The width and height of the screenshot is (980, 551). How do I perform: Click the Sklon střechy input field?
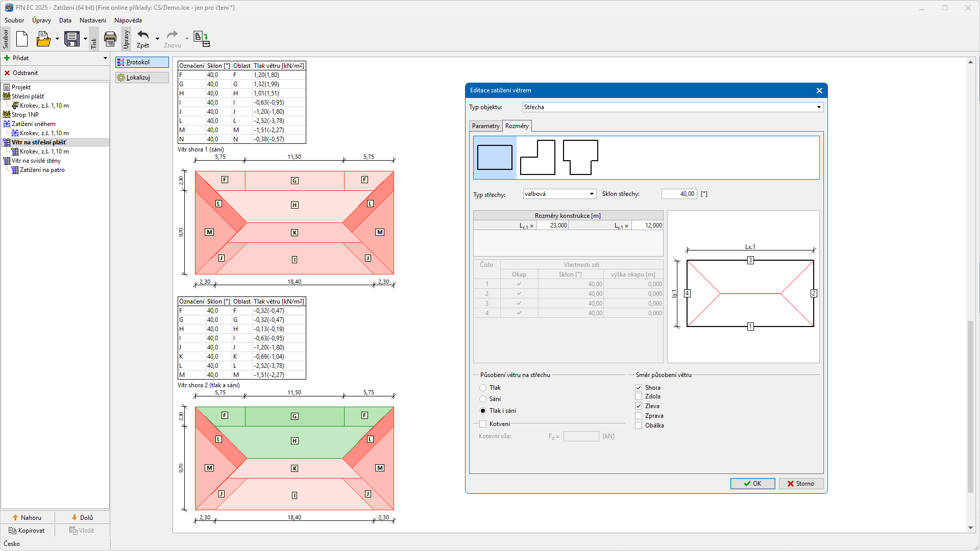679,194
